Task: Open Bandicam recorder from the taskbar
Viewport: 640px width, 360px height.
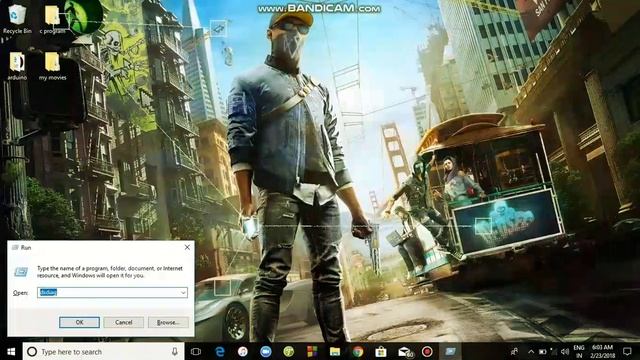Action: (427, 351)
